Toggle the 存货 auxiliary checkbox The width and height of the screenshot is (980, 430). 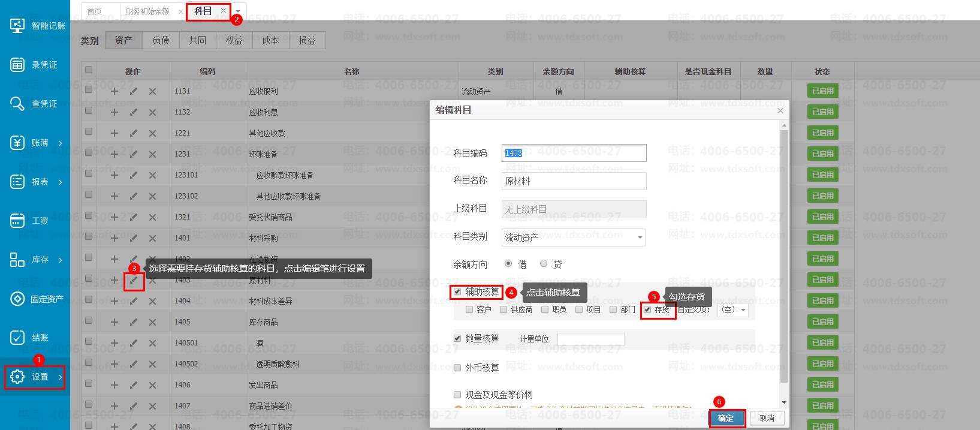(647, 310)
